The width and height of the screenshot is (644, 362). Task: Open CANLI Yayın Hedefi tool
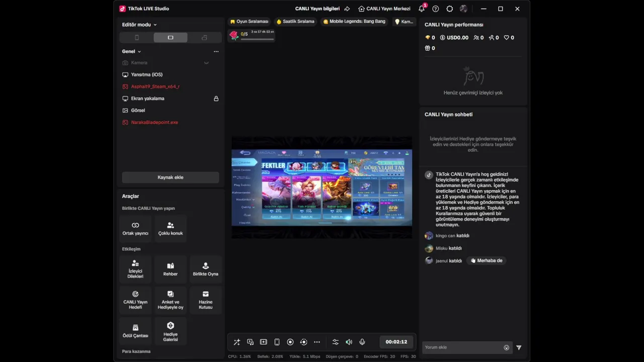click(x=135, y=300)
